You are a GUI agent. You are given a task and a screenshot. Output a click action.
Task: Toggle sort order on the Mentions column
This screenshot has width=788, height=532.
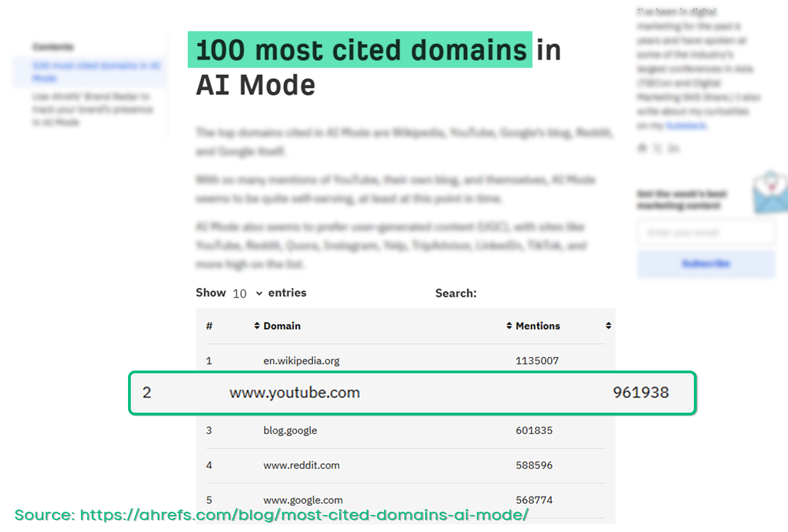508,326
